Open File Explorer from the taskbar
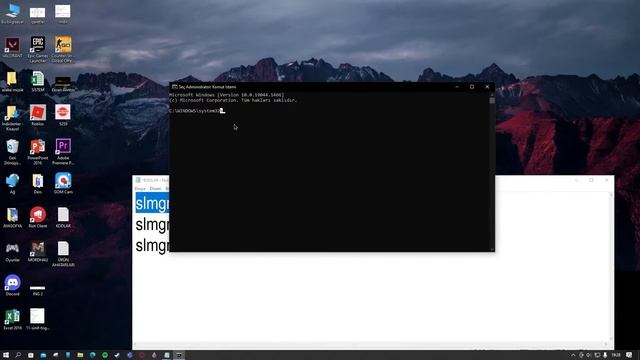 80,355
